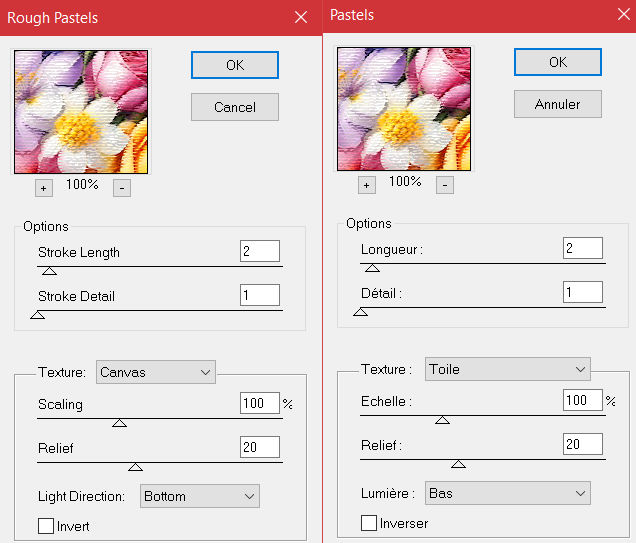Click the Stroke Length slider handle

(49, 271)
